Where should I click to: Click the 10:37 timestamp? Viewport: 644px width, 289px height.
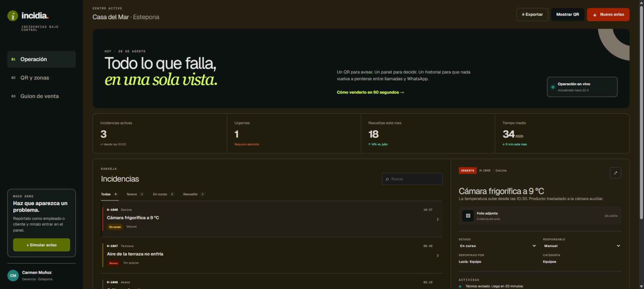pyautogui.click(x=428, y=210)
